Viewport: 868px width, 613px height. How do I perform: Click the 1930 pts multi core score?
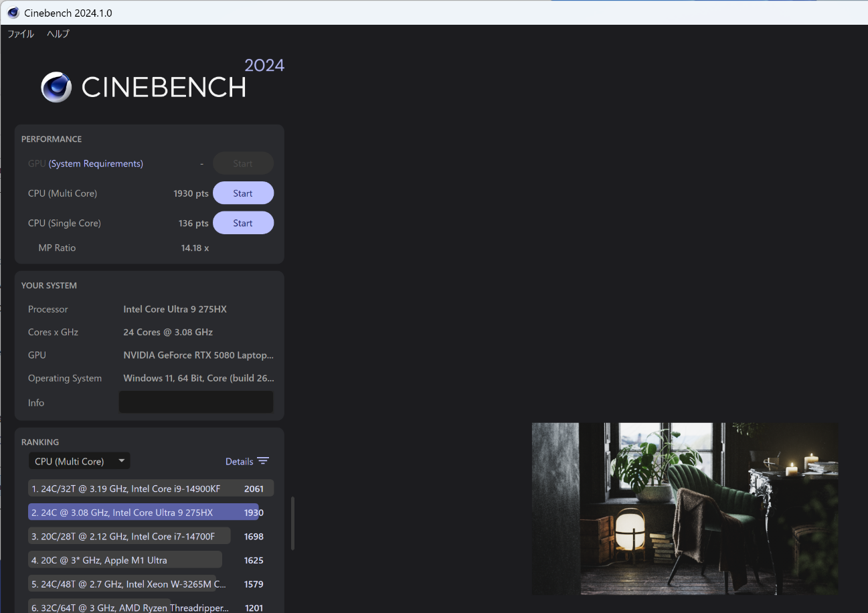click(191, 193)
